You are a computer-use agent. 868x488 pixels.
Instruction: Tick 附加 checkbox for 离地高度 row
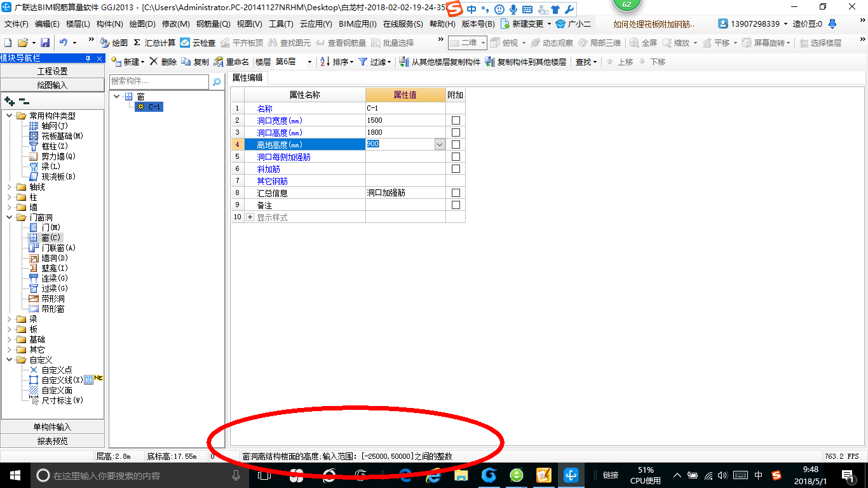456,144
